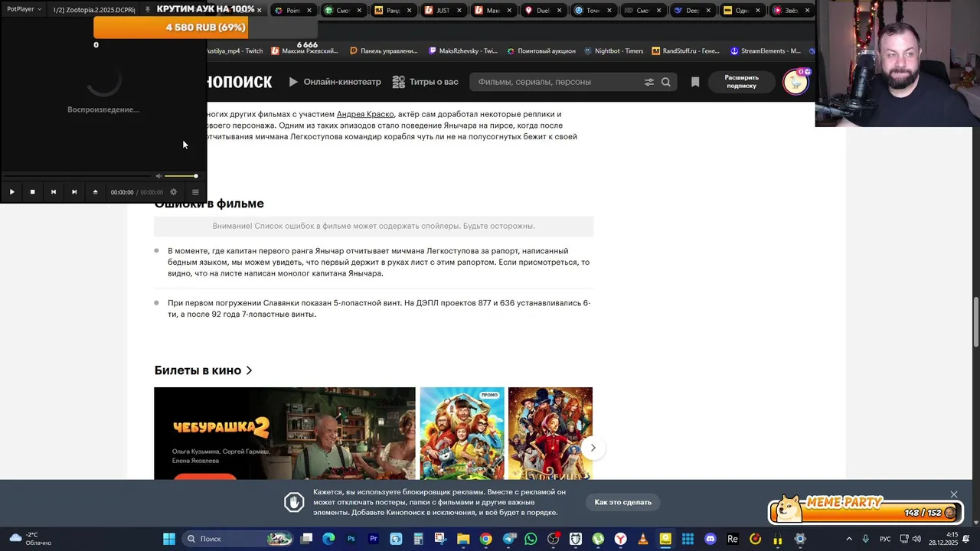This screenshot has width=980, height=551.
Task: Open 'Титры о вас' section
Action: (x=425, y=82)
